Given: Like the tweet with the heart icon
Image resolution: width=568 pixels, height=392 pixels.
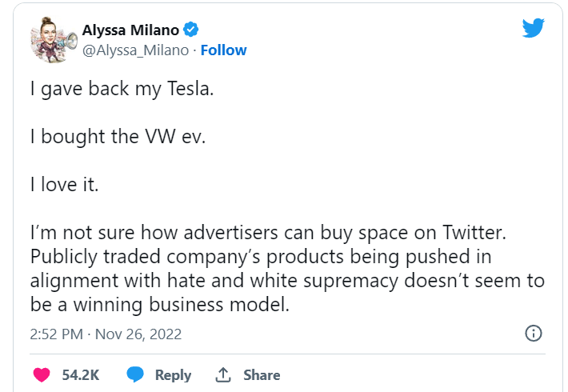Looking at the screenshot, I should [x=42, y=374].
